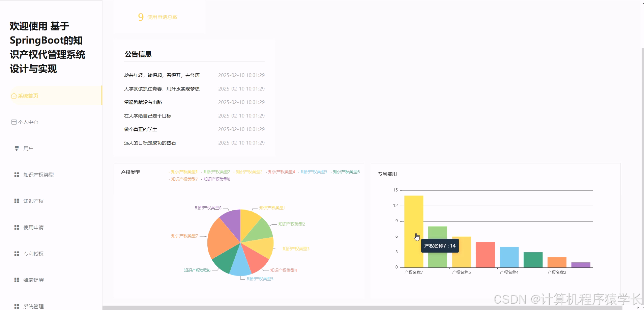Click axis label 产权名称6

[x=461, y=273]
